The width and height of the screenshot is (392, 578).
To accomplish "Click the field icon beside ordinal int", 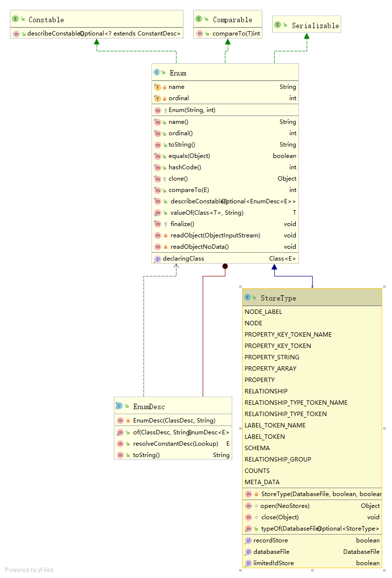I will (x=157, y=98).
